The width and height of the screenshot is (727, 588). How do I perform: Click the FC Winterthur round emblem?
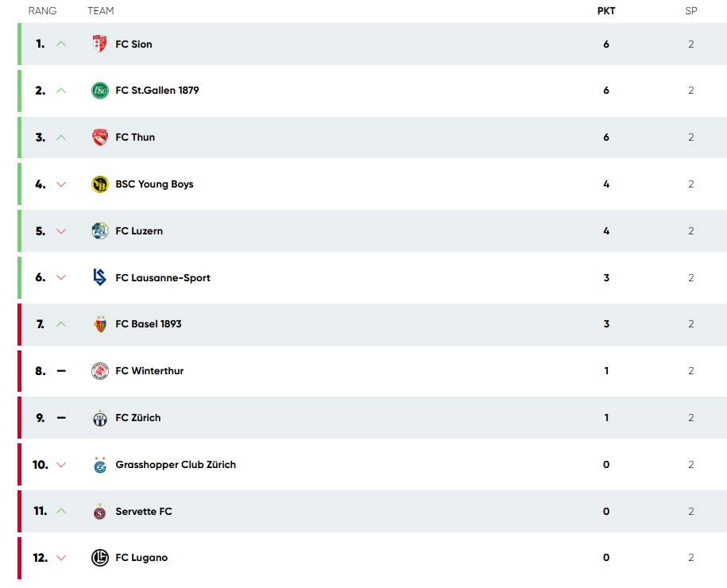click(99, 371)
